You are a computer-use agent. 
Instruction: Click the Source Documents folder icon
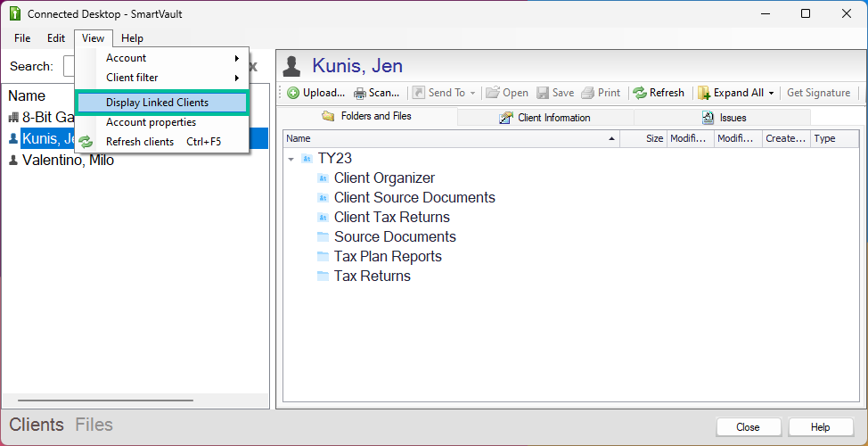(323, 236)
